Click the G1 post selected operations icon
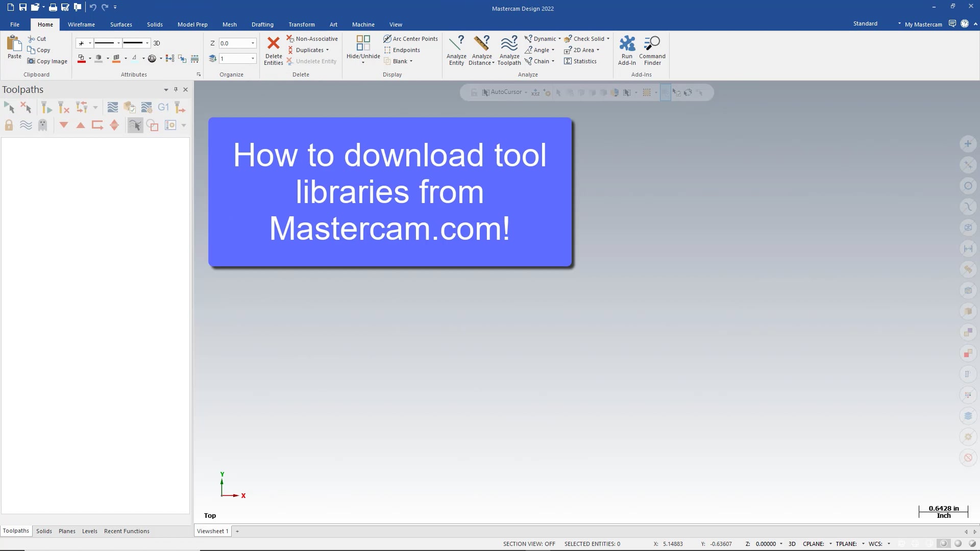 163,107
